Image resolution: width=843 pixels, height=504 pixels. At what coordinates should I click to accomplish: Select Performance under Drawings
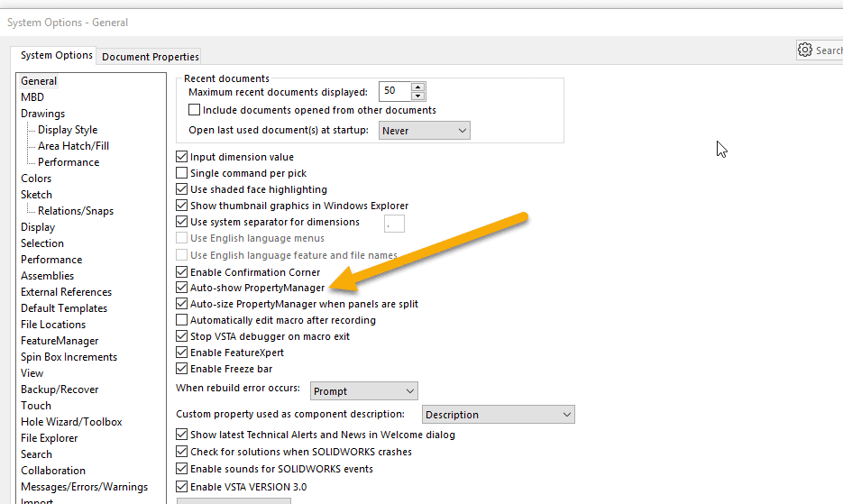click(69, 162)
